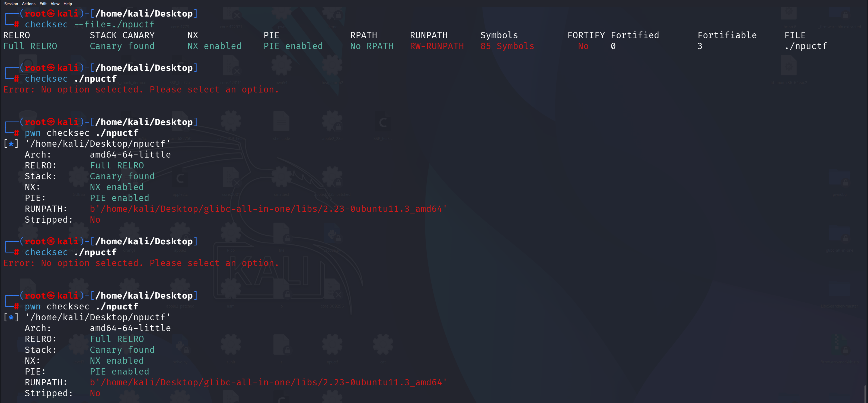Click the 'RPATH' column header in checksec table

pos(363,35)
